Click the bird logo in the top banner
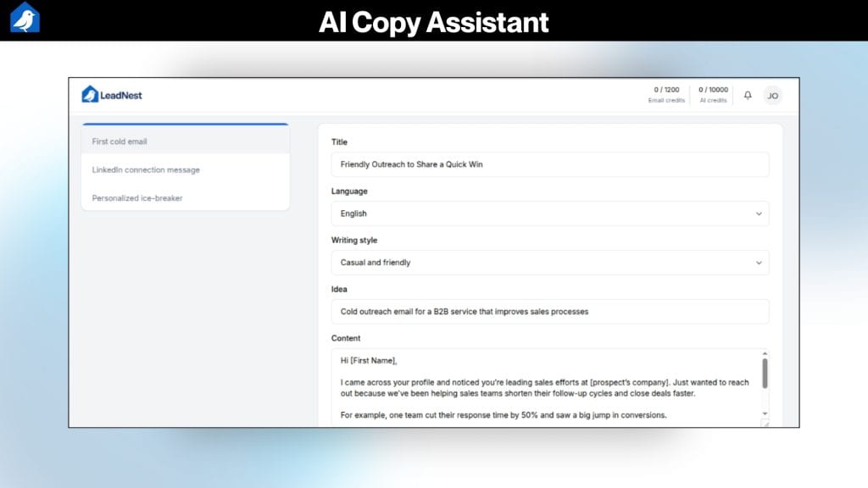The image size is (868, 488). click(25, 18)
